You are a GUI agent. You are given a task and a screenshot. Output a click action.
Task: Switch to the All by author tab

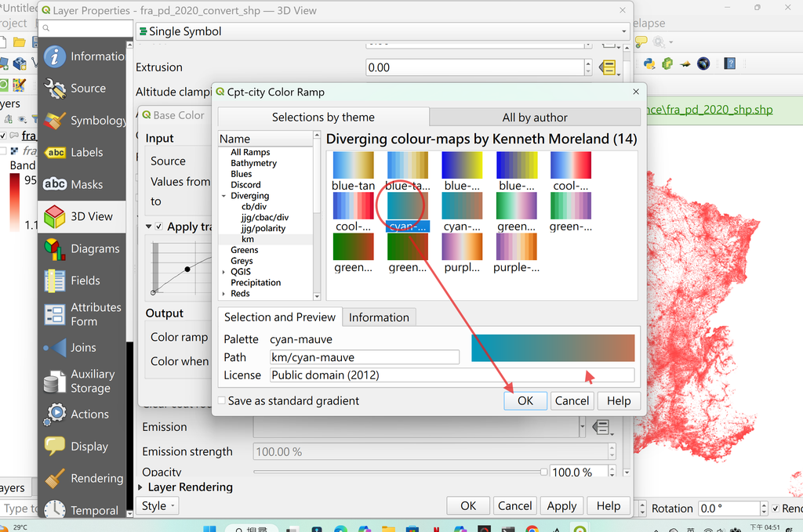(x=535, y=118)
